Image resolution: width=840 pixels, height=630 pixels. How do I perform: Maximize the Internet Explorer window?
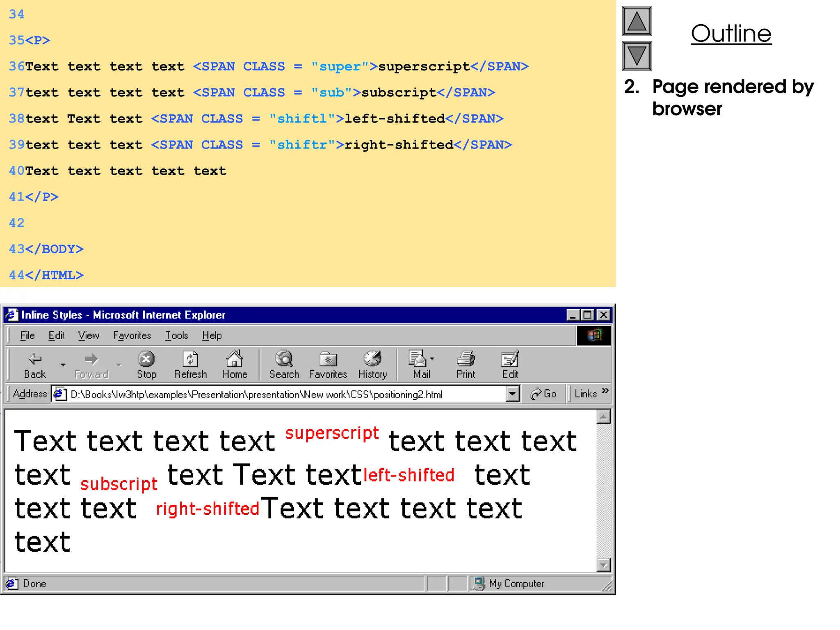coord(588,315)
